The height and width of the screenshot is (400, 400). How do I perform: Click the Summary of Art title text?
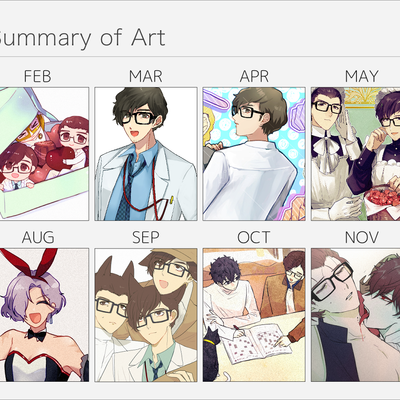coord(82,38)
